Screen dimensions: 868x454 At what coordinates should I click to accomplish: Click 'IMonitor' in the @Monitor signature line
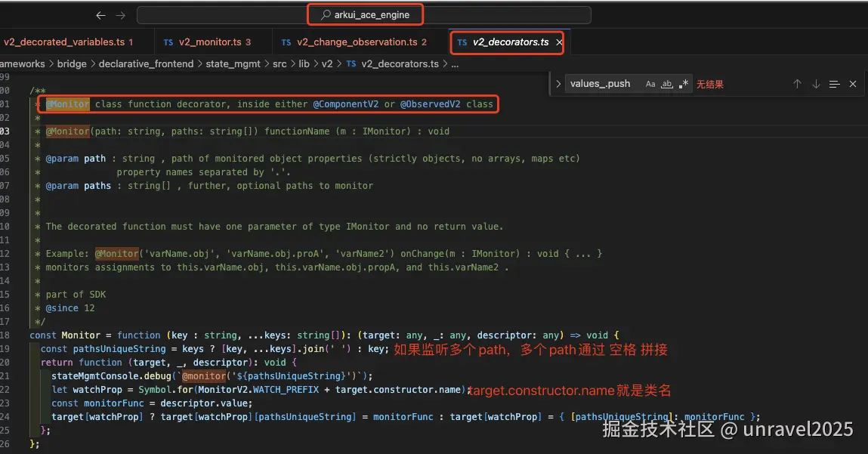coord(385,131)
